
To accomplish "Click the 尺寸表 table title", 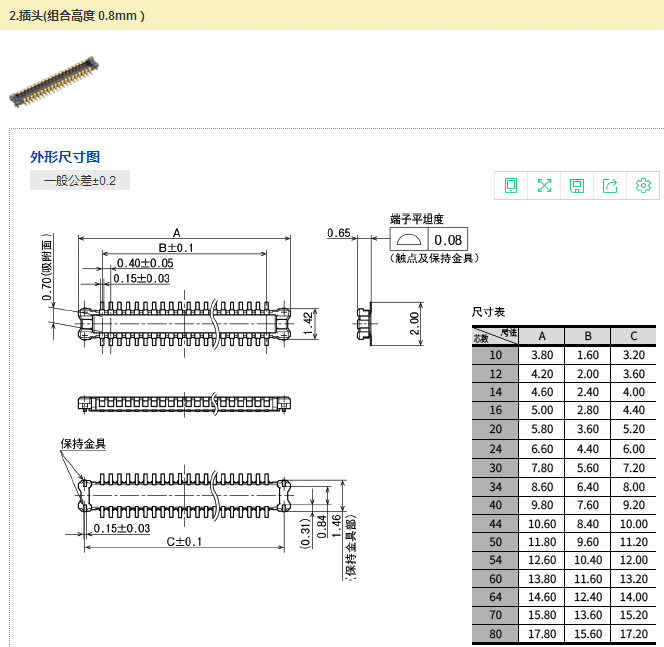I will (489, 312).
